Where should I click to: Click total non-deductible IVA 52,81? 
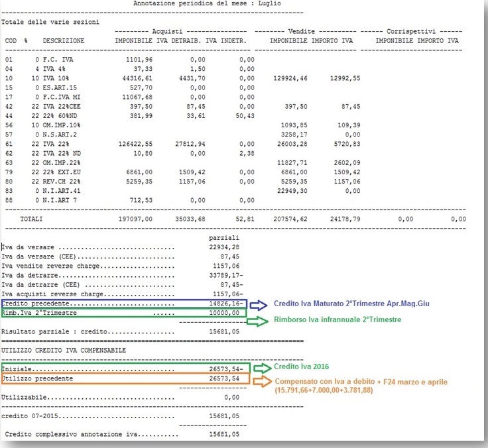click(245, 219)
